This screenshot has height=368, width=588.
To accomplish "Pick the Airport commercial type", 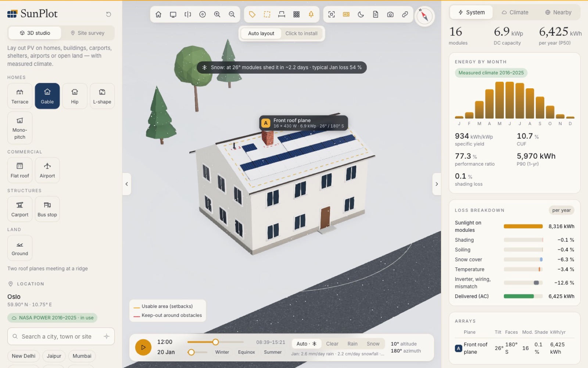I will click(x=47, y=170).
